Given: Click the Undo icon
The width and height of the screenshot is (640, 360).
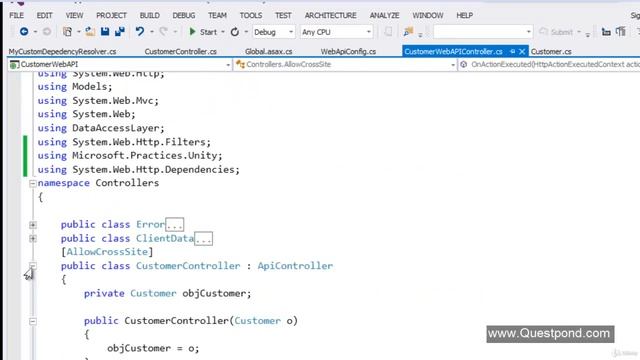Looking at the screenshot, I should [140, 31].
